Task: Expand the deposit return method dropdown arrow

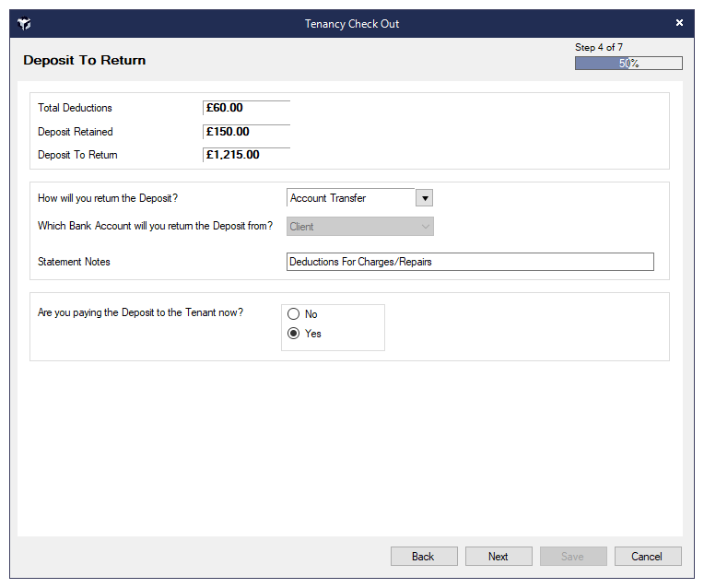Action: coord(424,198)
